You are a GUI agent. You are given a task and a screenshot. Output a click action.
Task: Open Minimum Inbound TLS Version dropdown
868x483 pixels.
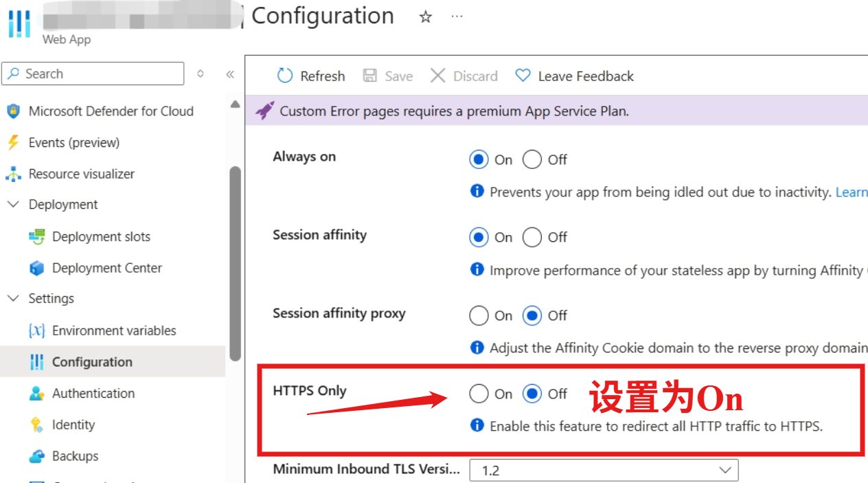604,470
